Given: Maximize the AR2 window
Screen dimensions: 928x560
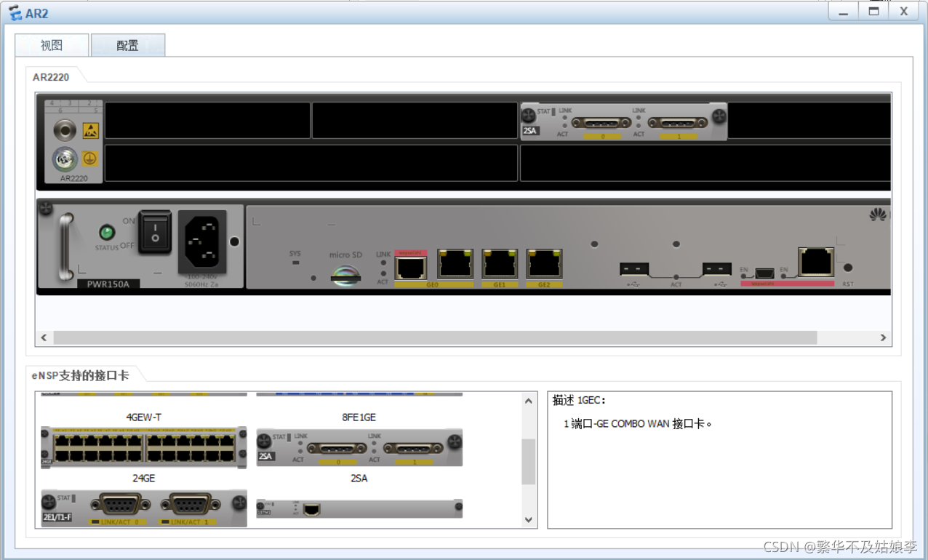Looking at the screenshot, I should [873, 12].
